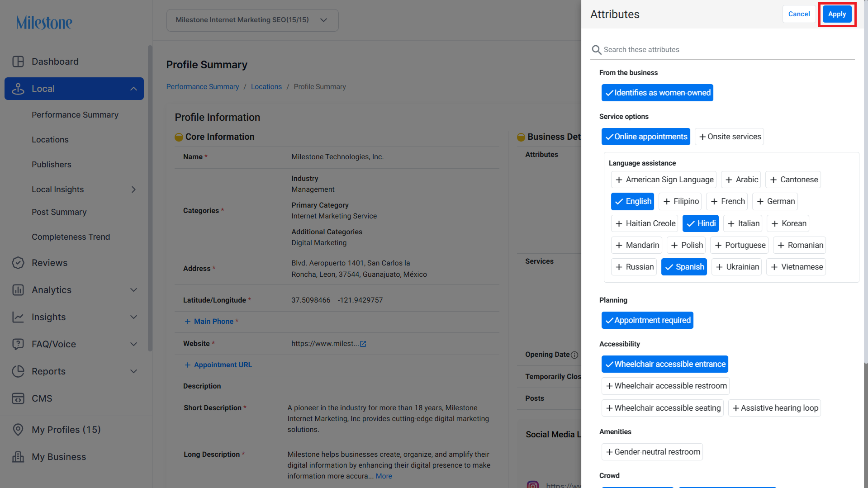868x488 pixels.
Task: Add American Sign Language attribute
Action: [664, 180]
